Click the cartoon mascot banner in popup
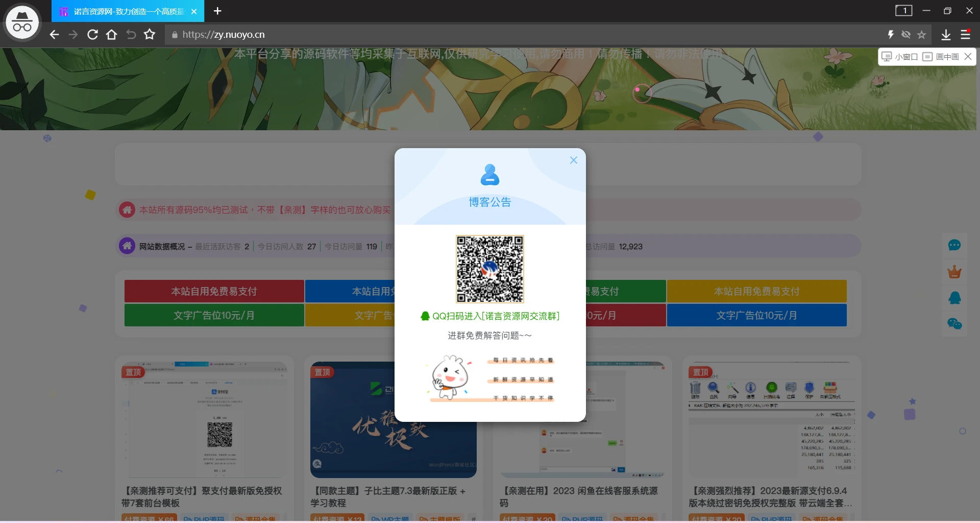 coord(490,378)
